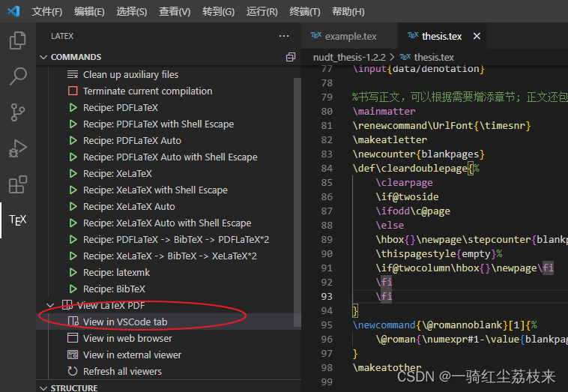
Task: Click \thispagestyle{empty} on line 90
Action: click(436, 253)
